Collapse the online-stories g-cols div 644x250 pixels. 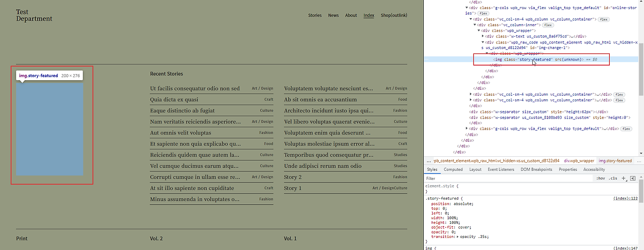point(467,8)
